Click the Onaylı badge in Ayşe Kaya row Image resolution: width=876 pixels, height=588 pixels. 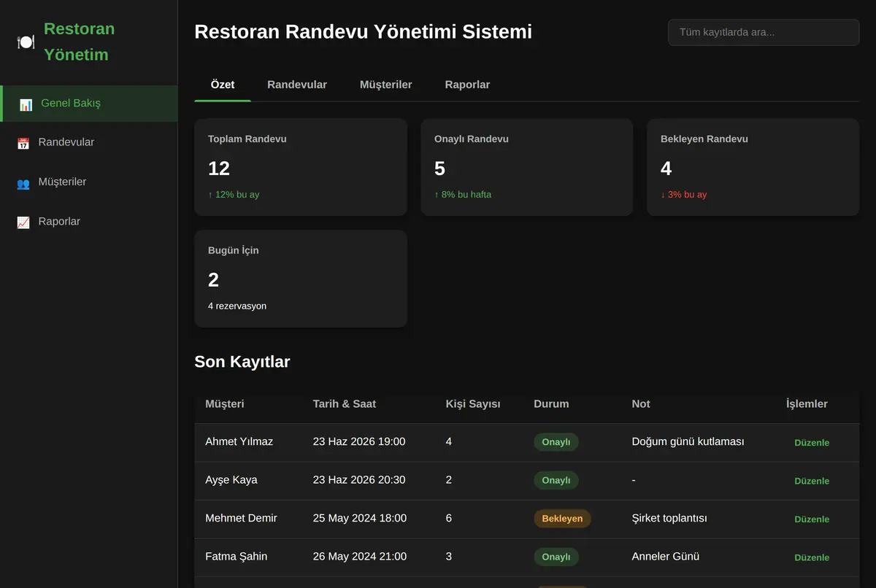click(556, 480)
